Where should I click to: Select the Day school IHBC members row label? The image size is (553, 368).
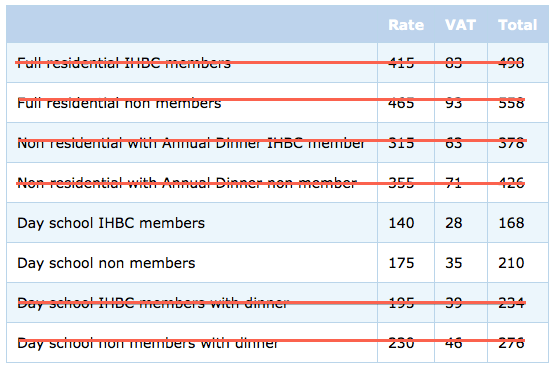pos(111,223)
